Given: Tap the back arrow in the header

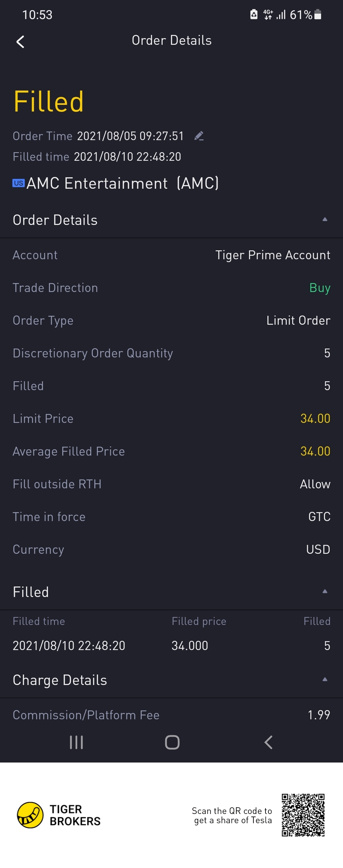Looking at the screenshot, I should [x=20, y=42].
